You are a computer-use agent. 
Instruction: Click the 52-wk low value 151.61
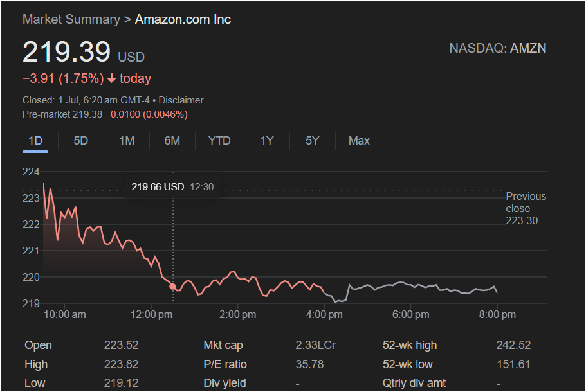pyautogui.click(x=513, y=364)
